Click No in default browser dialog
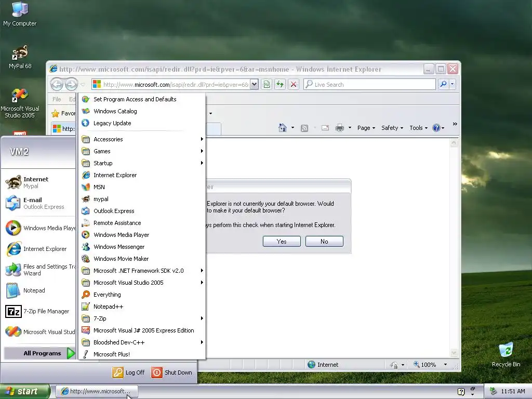532x399 pixels. pos(324,241)
